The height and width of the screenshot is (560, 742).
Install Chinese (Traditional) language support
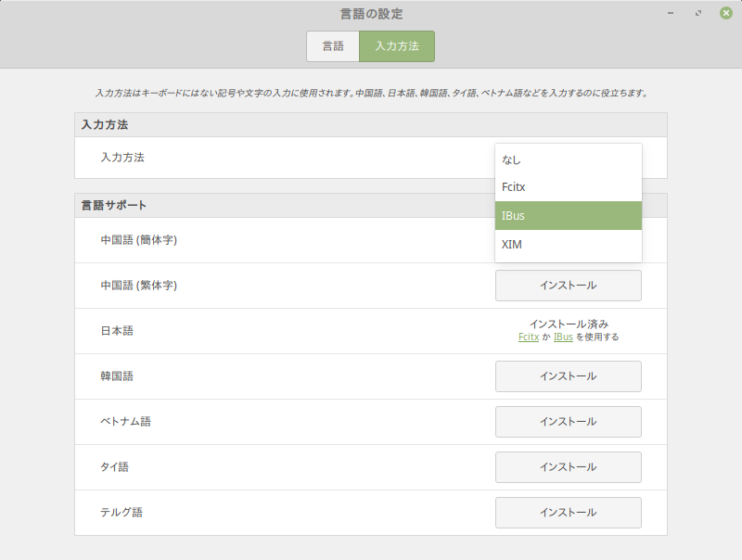coord(568,286)
